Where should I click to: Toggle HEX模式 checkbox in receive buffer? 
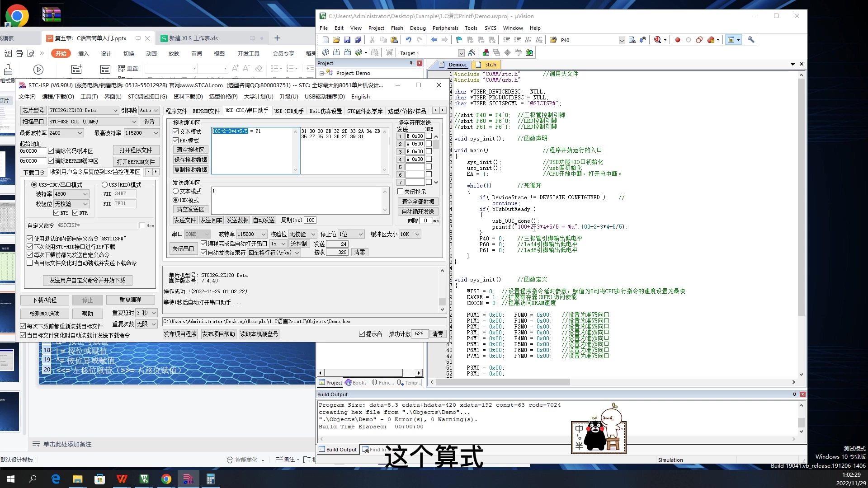tap(176, 141)
